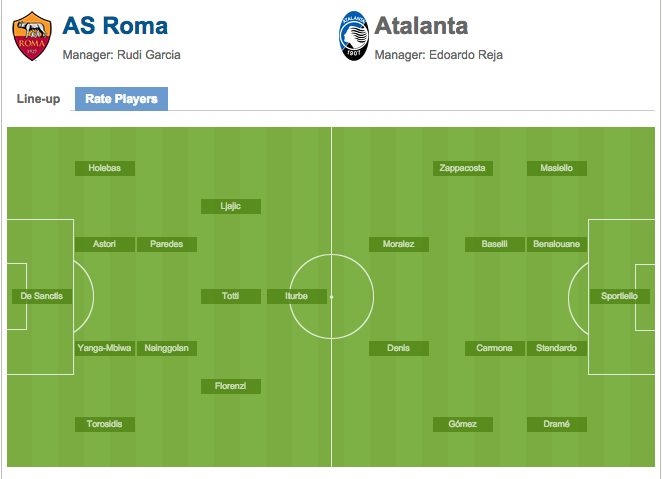662x479 pixels.
Task: Select Gómez player label
Action: coord(462,424)
